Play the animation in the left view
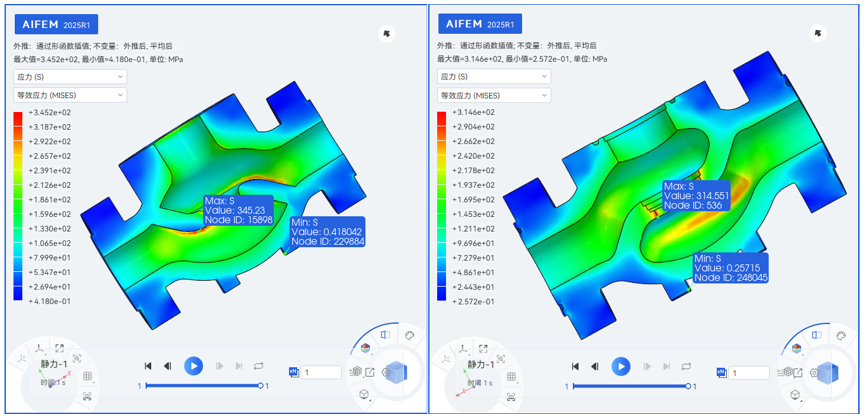The width and height of the screenshot is (864, 419). [x=194, y=366]
